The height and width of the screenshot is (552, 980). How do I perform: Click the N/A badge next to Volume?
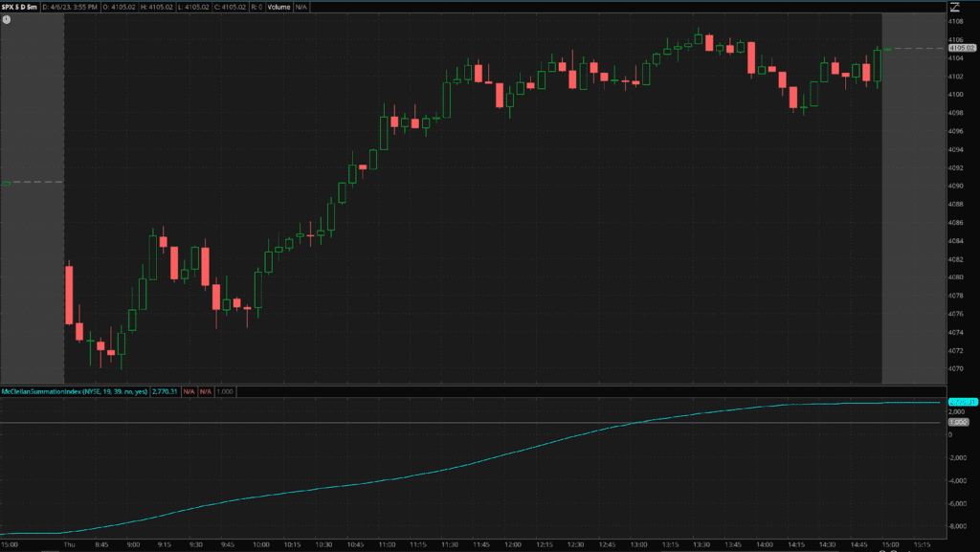304,6
